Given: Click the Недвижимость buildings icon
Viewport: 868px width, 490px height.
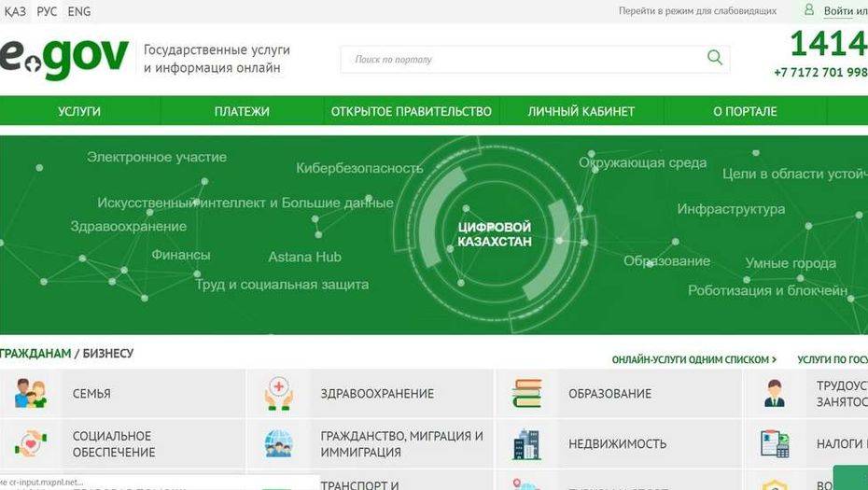Looking at the screenshot, I should [527, 443].
